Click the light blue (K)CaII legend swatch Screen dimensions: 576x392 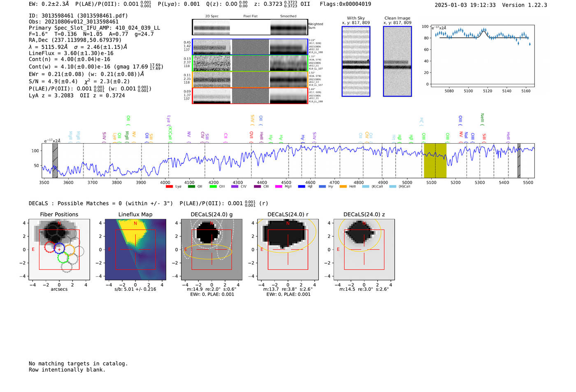pyautogui.click(x=366, y=187)
